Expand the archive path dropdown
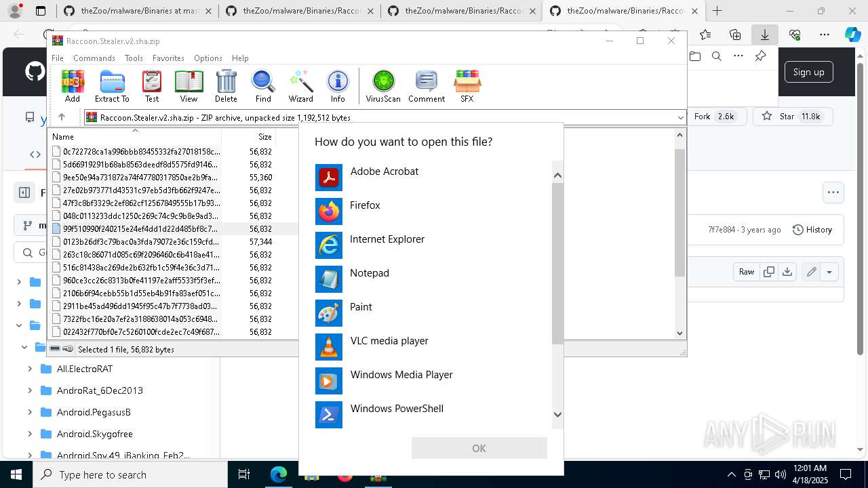868x488 pixels. [x=680, y=118]
